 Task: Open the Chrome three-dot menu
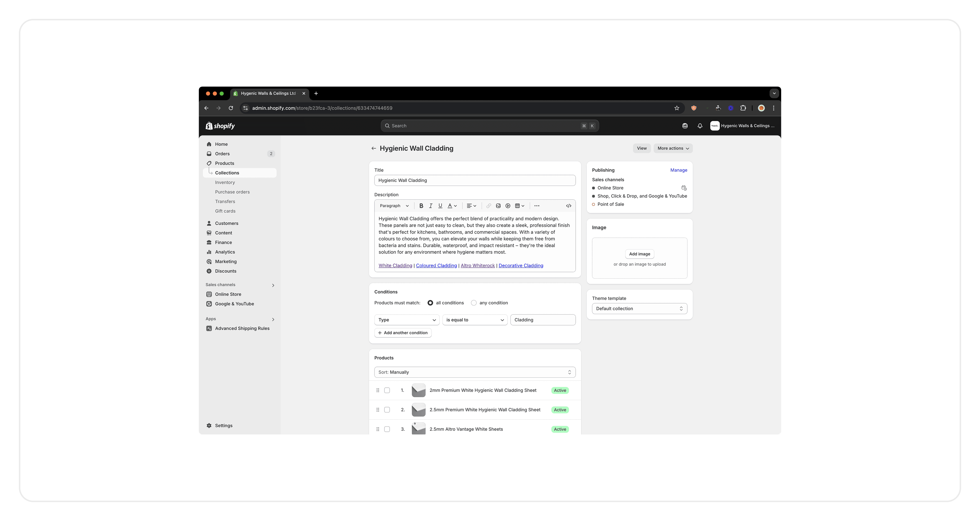(774, 108)
